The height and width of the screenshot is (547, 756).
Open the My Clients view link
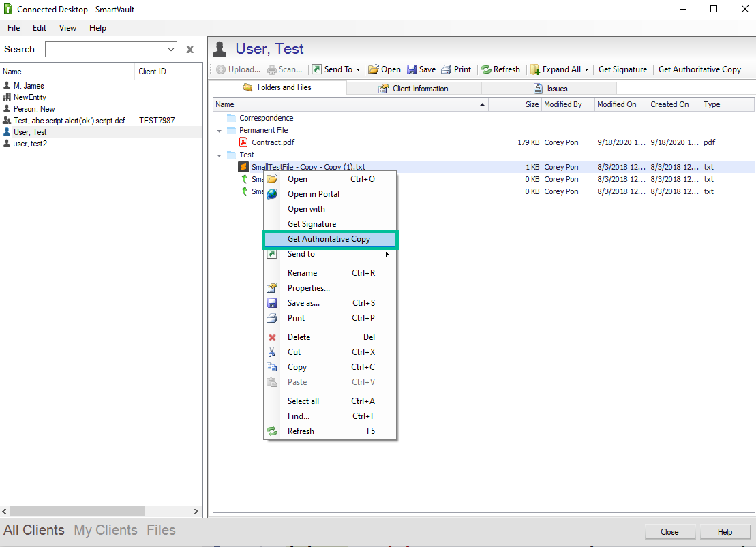point(106,530)
